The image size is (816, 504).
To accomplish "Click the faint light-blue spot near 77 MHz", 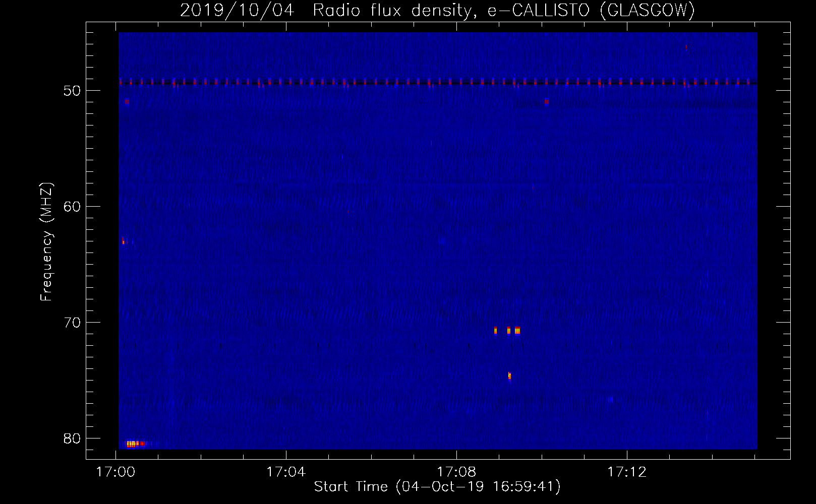I will [611, 399].
